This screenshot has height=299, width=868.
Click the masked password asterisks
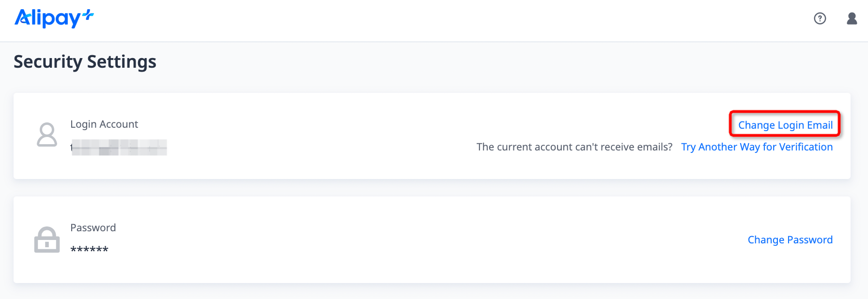[89, 250]
